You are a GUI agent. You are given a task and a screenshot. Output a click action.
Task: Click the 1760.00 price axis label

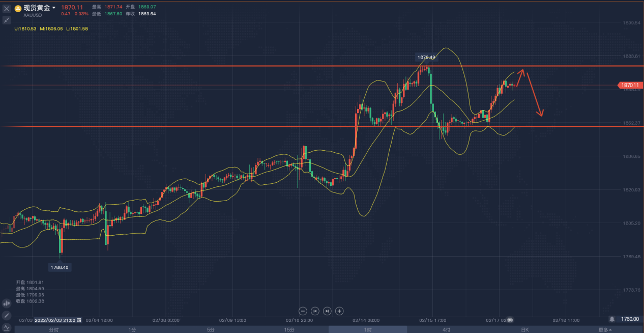(x=630, y=319)
